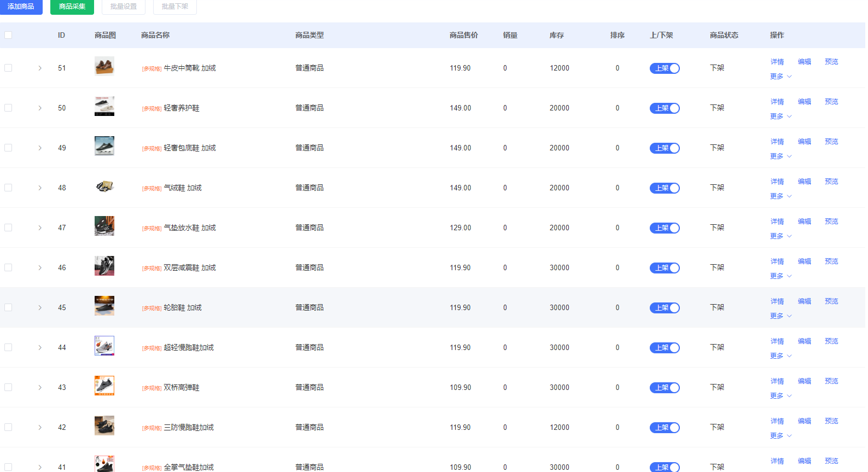Switch off 上架 toggle for 牛皮中筒靴 加绒

[665, 68]
